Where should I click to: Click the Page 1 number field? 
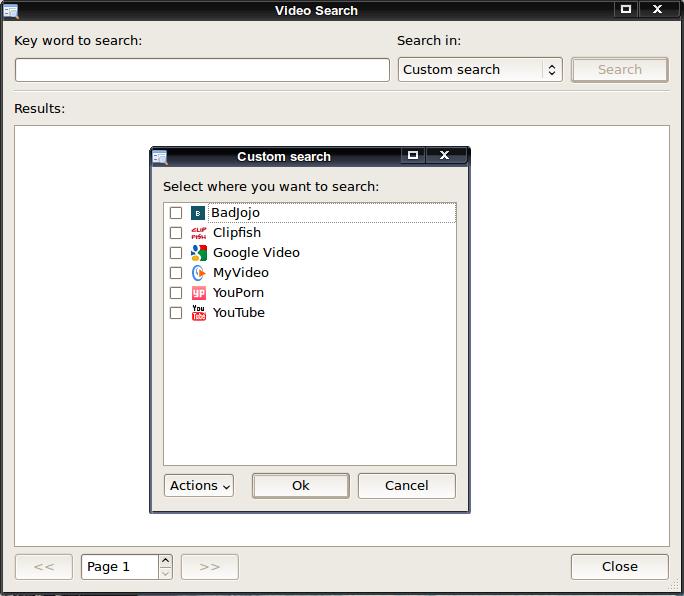120,567
